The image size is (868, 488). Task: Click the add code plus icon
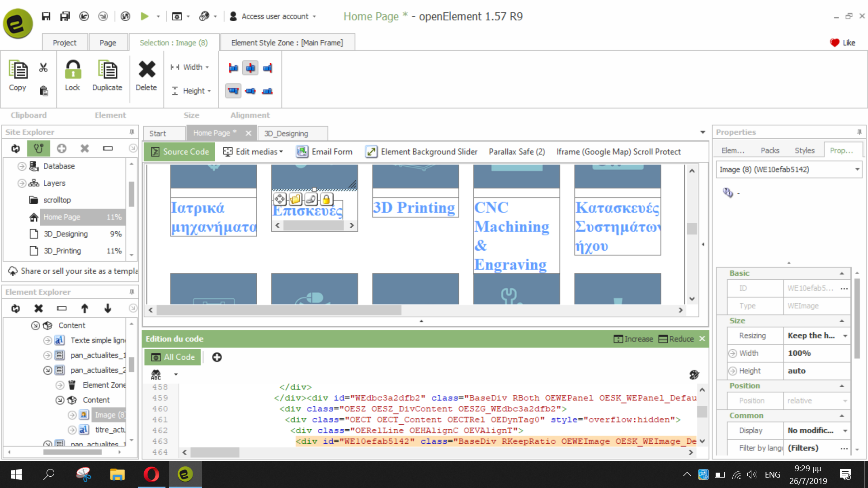217,357
